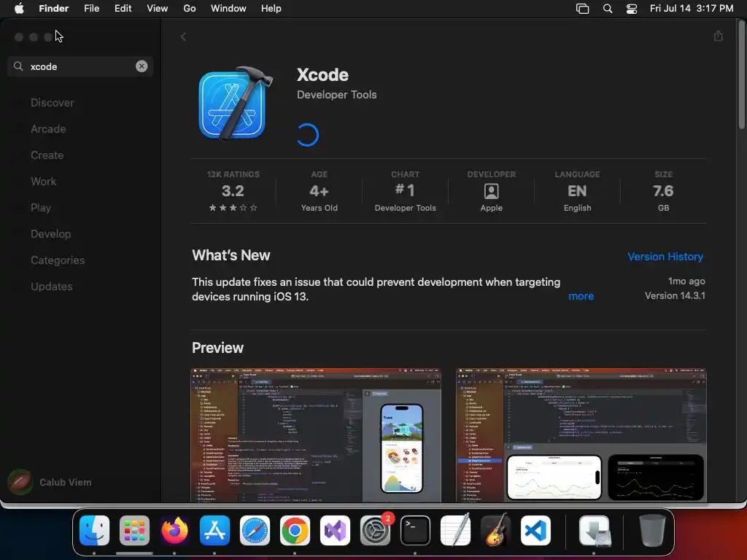Open the File menu

91,9
